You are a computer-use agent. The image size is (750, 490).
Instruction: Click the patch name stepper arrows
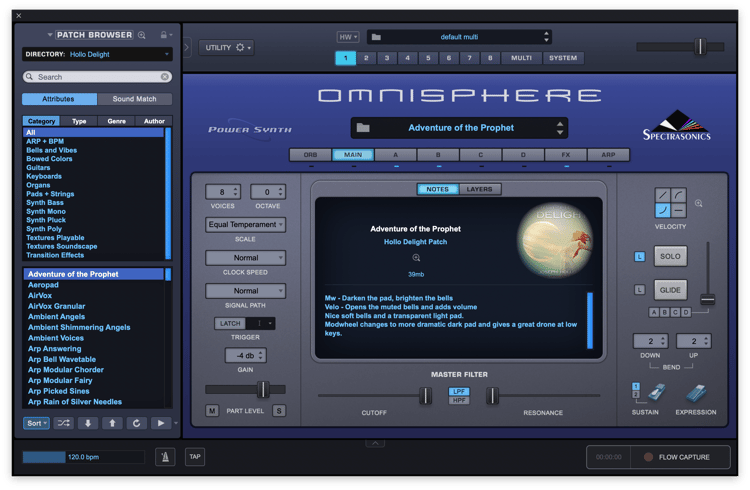pyautogui.click(x=560, y=128)
